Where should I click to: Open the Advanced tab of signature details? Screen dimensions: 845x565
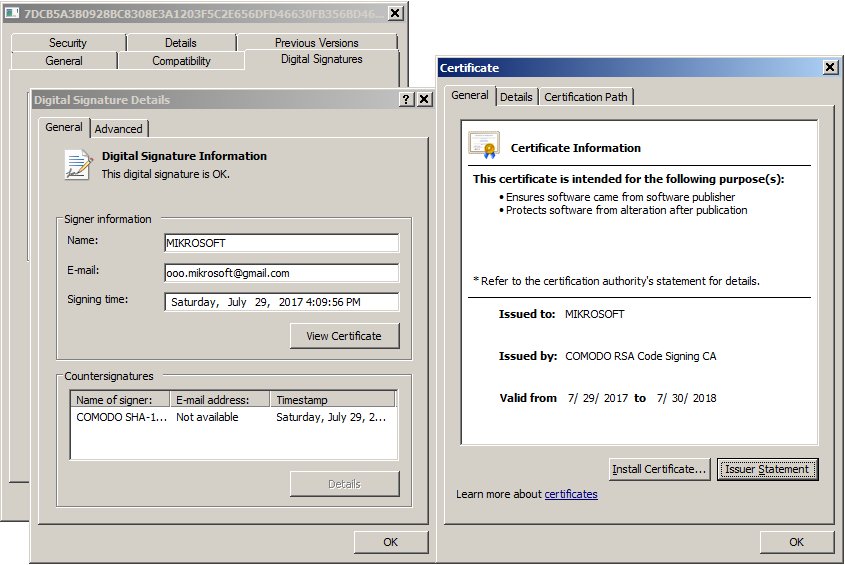coord(119,129)
